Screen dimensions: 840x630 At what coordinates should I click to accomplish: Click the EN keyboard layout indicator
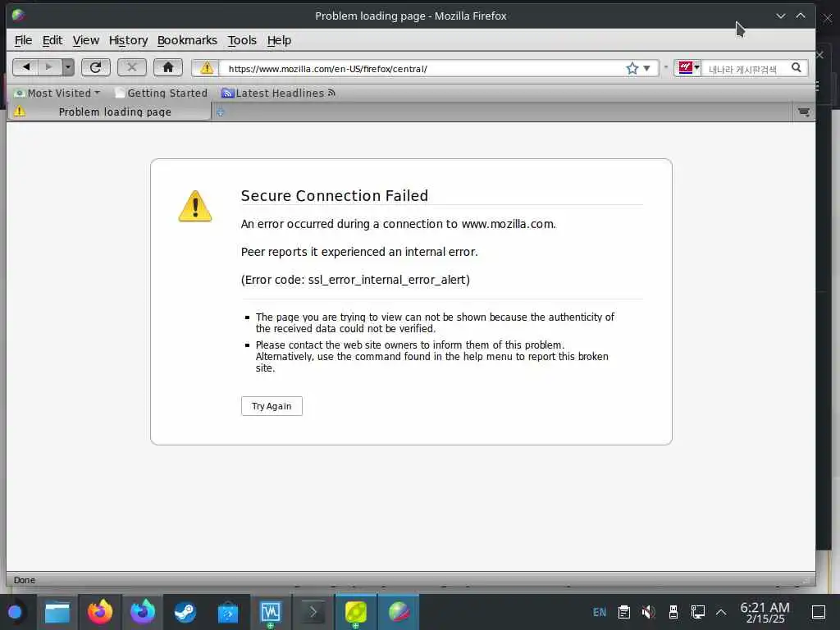pos(600,612)
